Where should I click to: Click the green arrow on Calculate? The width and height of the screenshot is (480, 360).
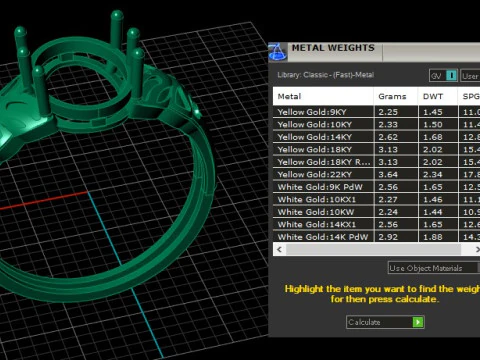point(418,322)
